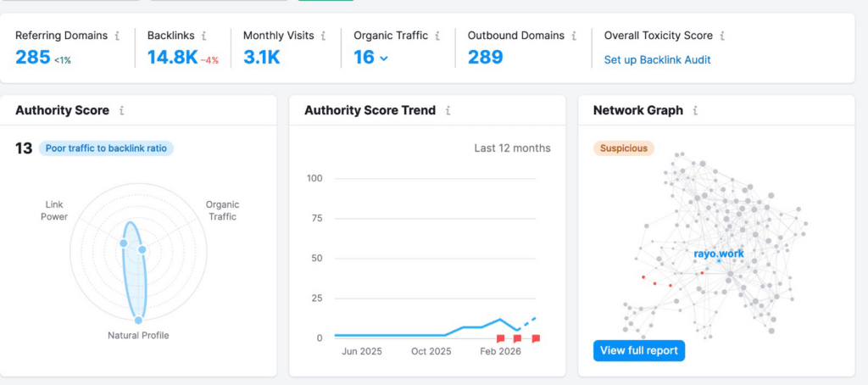Open the Referring Domains value 285
The width and height of the screenshot is (868, 385).
click(32, 58)
